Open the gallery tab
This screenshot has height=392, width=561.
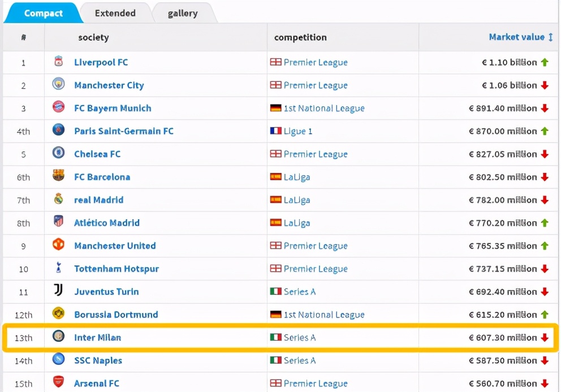click(183, 14)
